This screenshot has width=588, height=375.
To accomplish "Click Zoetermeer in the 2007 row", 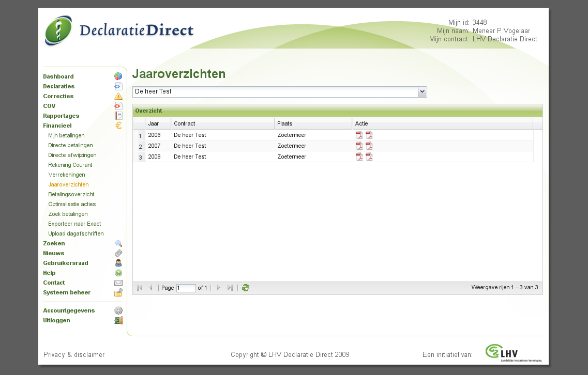I will [x=292, y=146].
